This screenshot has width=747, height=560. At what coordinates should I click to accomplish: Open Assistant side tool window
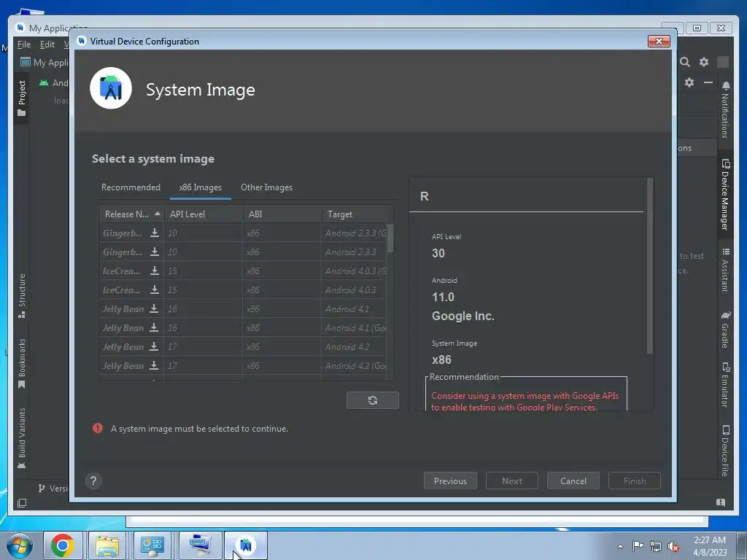pos(725,271)
